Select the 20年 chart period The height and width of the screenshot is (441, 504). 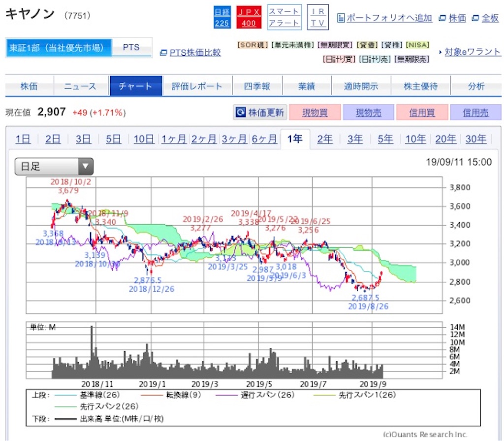(x=446, y=139)
